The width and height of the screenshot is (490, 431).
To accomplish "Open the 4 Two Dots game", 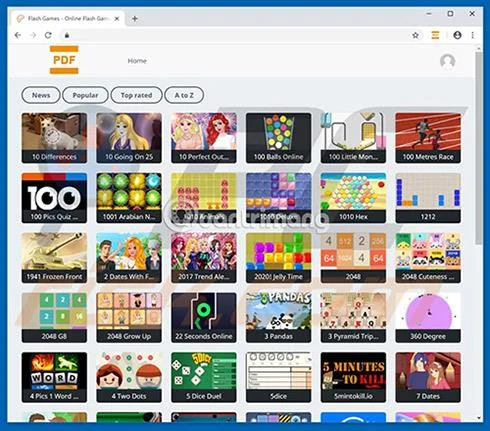I will tap(129, 377).
